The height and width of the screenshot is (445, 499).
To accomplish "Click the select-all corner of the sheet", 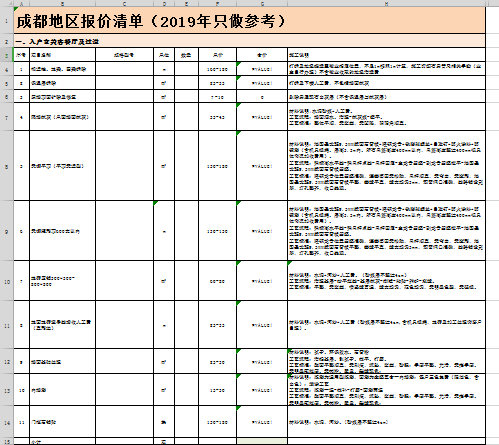I will coord(7,3).
